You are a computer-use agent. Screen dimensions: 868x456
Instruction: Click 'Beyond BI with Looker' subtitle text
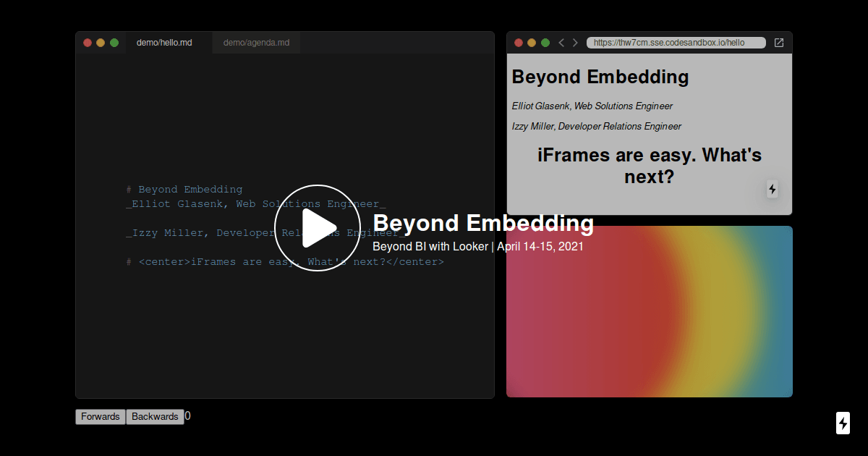click(x=430, y=246)
